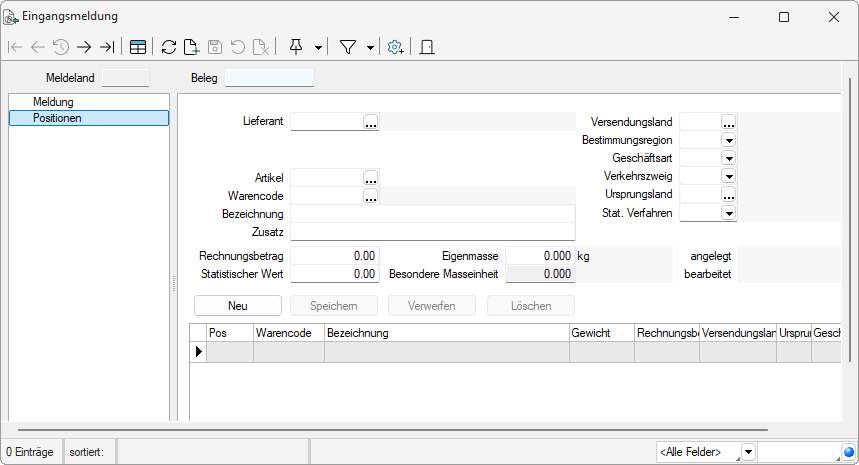Jump to the last record
This screenshot has width=859, height=465.
pos(107,47)
